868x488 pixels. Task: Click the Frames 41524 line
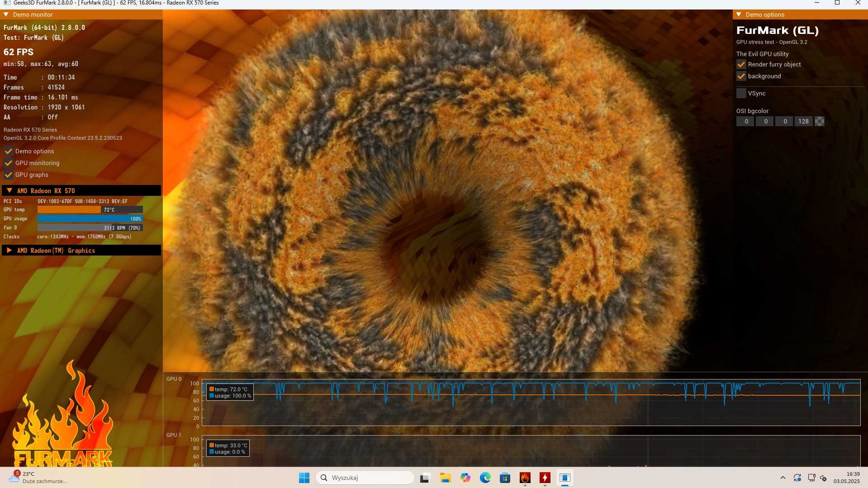point(34,87)
